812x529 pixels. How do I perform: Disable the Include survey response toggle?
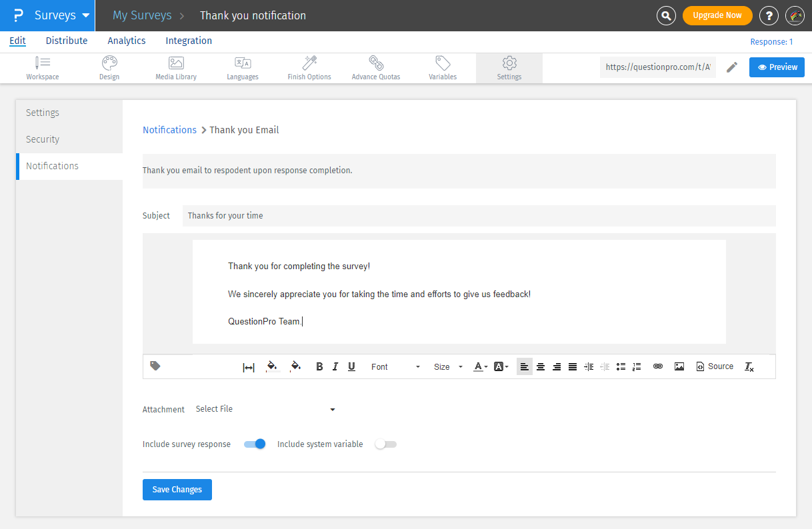point(255,444)
